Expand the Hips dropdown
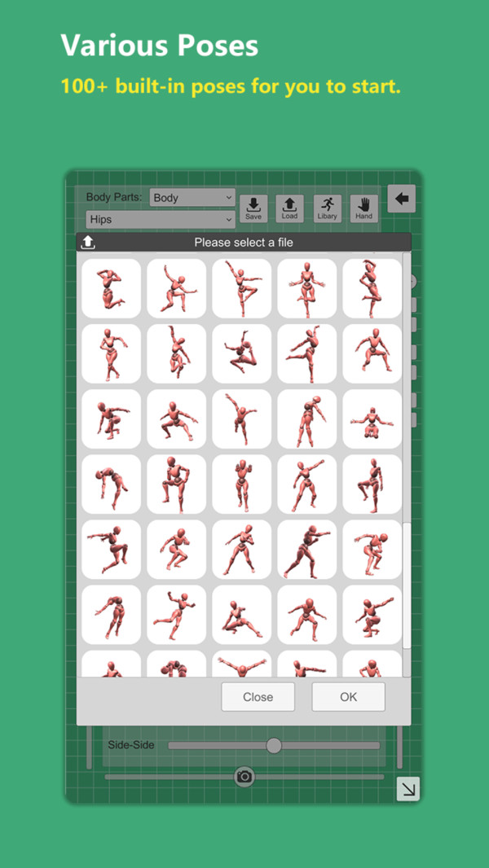This screenshot has height=868, width=489. pos(160,219)
